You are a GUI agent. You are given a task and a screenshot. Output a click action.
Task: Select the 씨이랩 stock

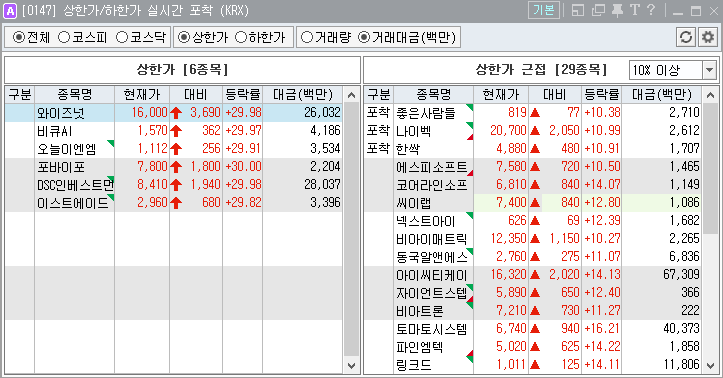[414, 203]
